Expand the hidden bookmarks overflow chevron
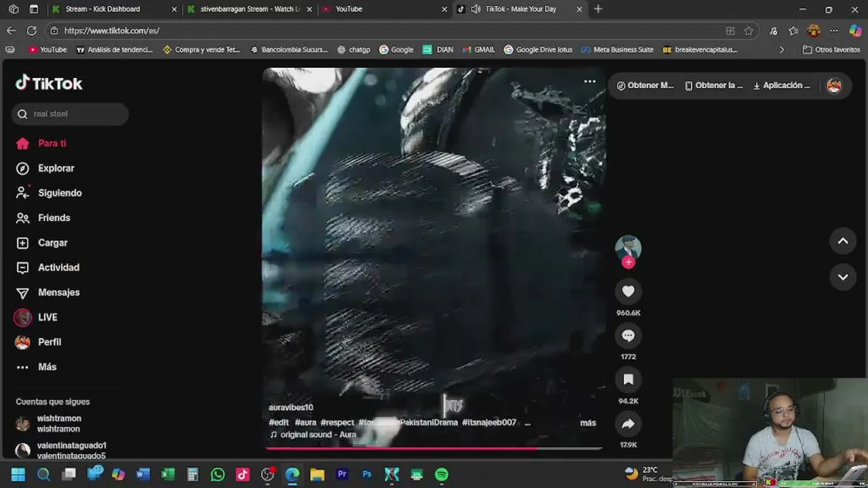 coord(781,49)
